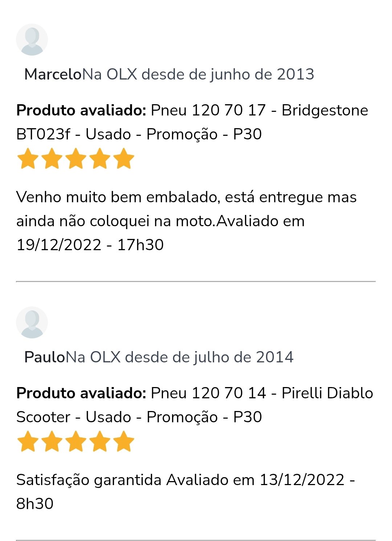This screenshot has width=392, height=541.
Task: Click 'Na OLX desde de junho de 2013'
Action: coord(198,74)
